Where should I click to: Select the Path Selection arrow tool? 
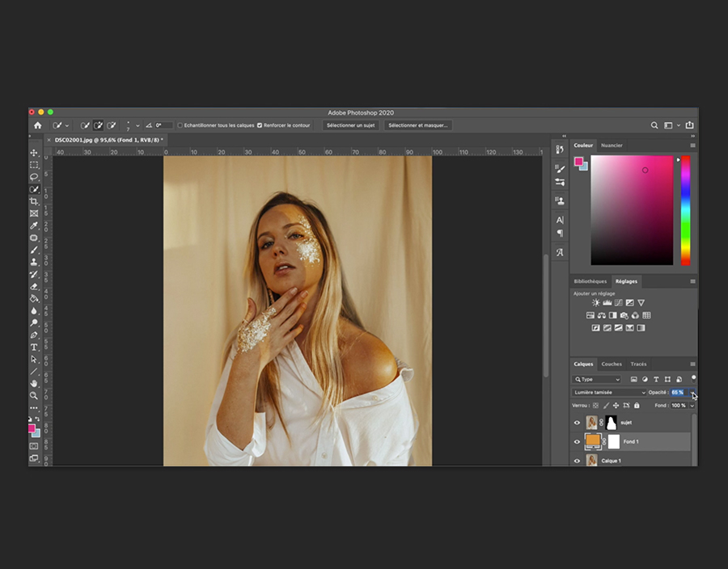click(34, 360)
